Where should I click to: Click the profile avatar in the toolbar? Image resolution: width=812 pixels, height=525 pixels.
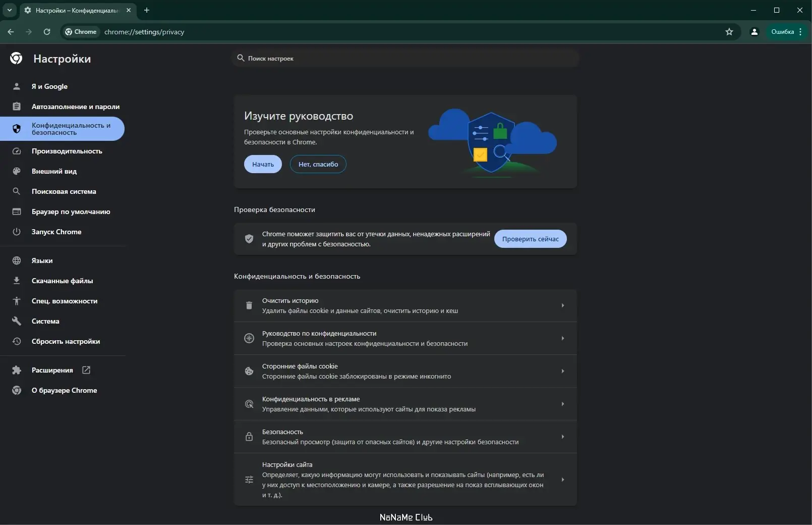754,32
